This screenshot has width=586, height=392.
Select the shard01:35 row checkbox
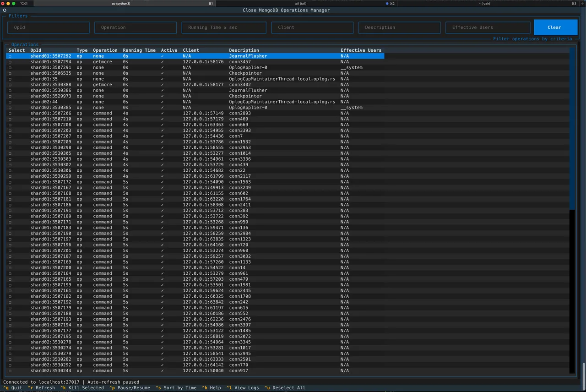click(10, 79)
